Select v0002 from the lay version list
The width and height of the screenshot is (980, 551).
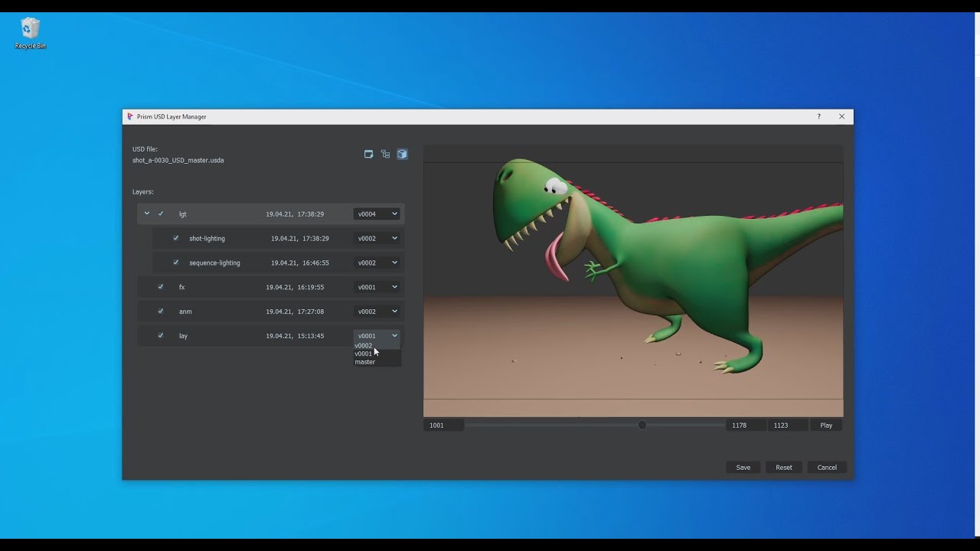coord(377,346)
